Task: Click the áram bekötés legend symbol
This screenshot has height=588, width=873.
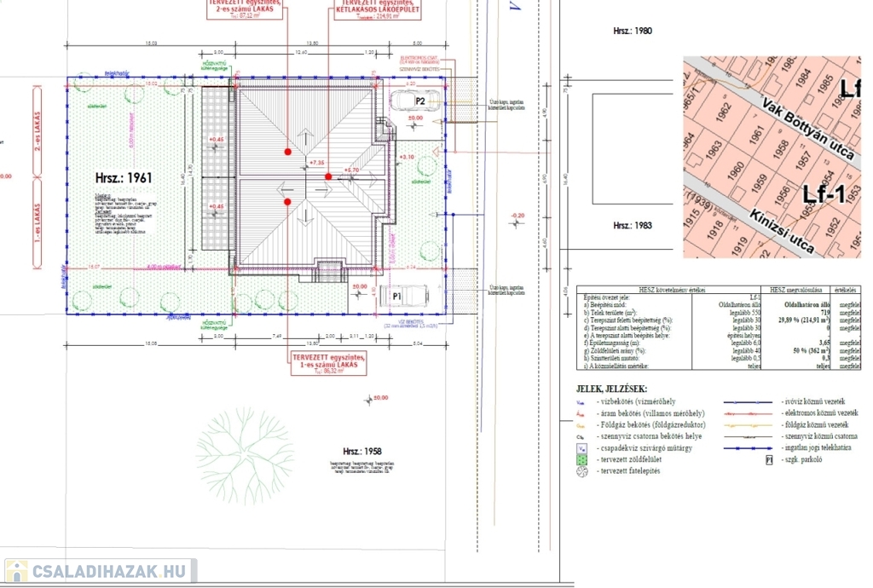Action: coord(581,413)
